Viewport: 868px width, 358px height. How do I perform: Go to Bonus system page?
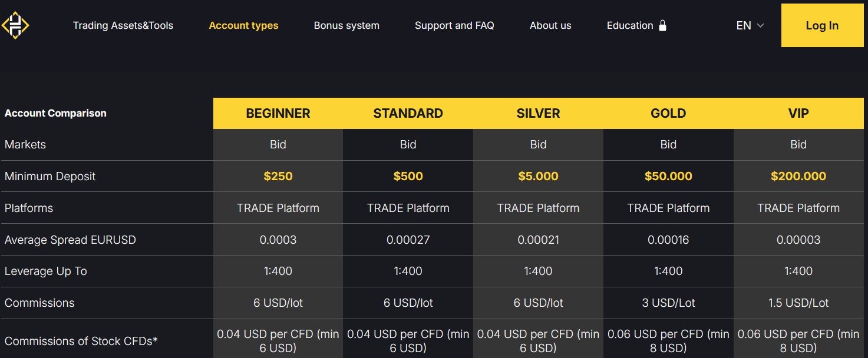coord(346,25)
